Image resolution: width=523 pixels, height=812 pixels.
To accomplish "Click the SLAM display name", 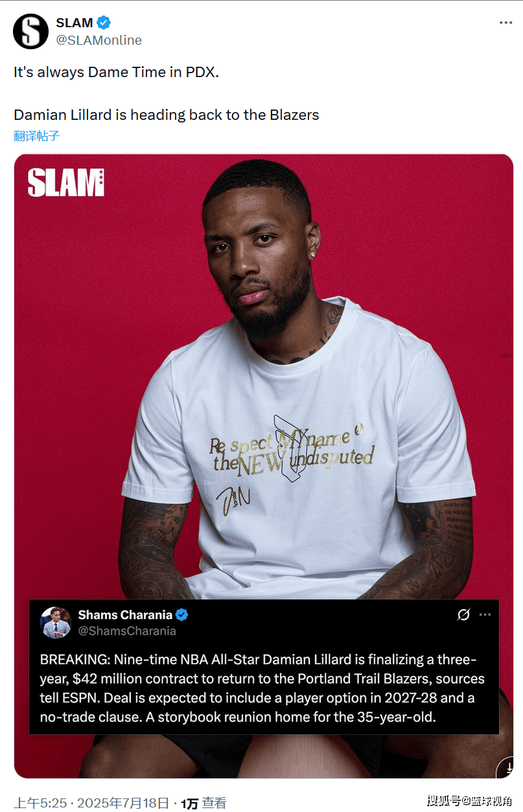I will coord(75,23).
